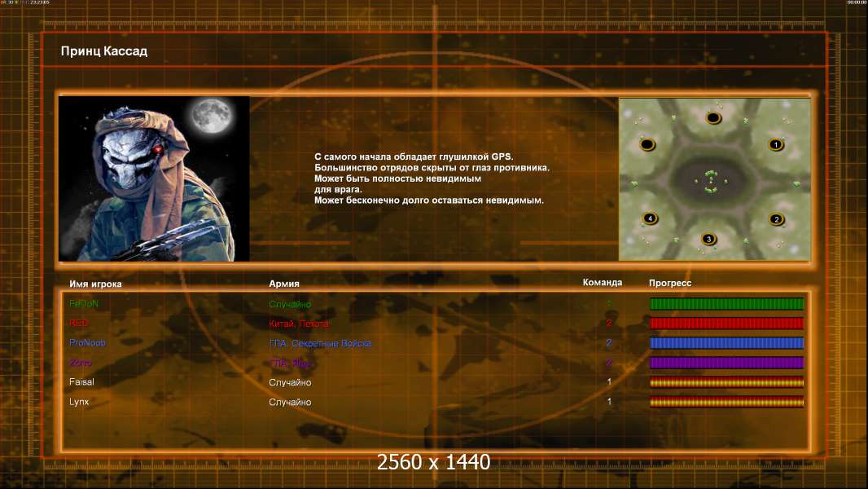
Task: Click Zorro's team number
Action: tap(609, 363)
